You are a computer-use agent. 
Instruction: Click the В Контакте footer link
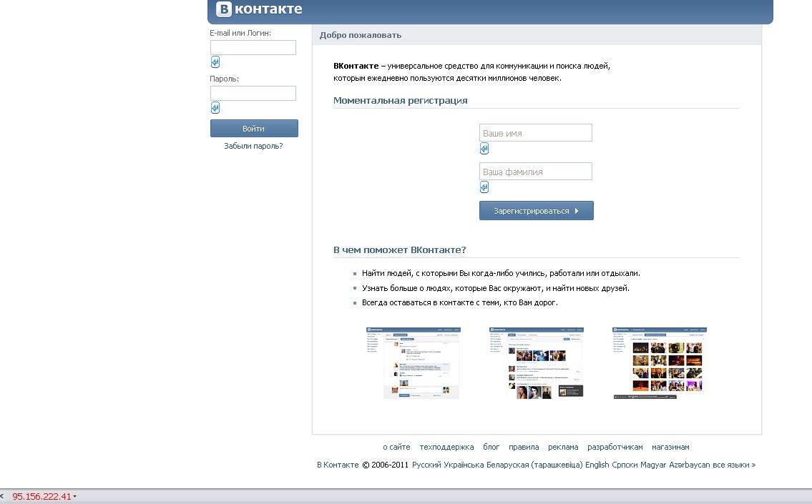338,465
